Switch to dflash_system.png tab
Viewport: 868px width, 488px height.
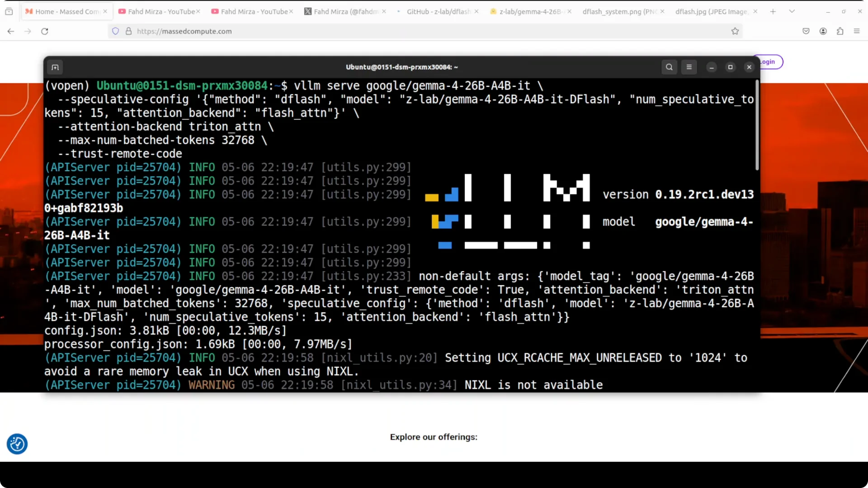623,11
